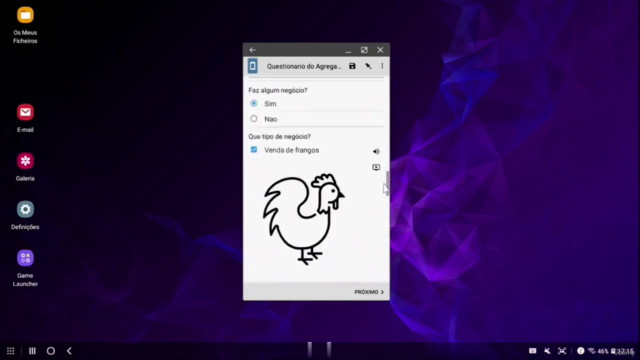Go back using the window title bar arrow
The height and width of the screenshot is (360, 640).
(x=252, y=50)
